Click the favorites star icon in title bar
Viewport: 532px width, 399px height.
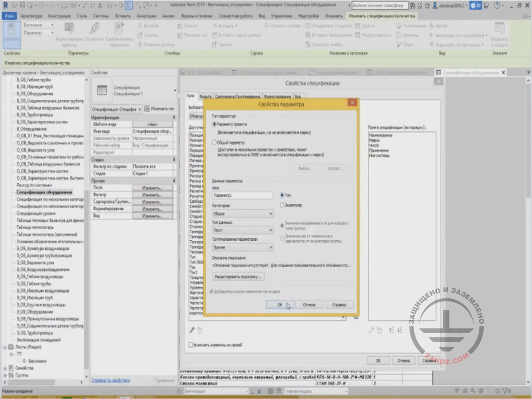427,6
